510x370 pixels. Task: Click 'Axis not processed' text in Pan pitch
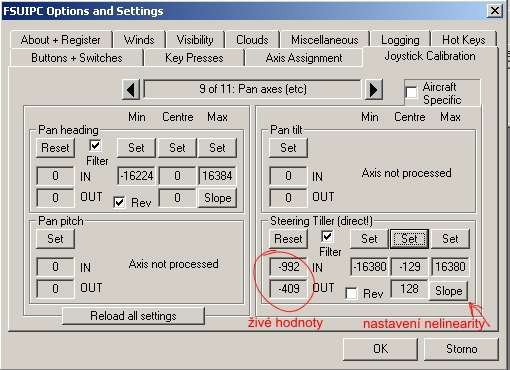pos(174,264)
